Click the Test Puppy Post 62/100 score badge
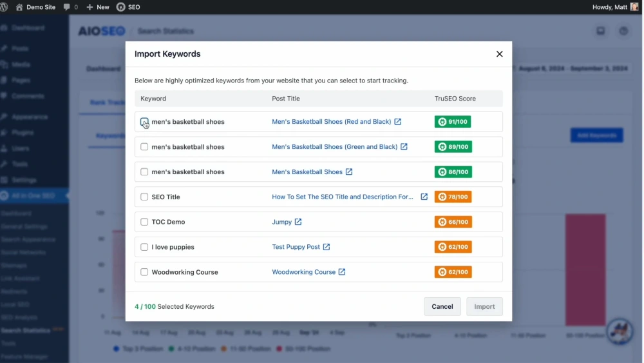The width and height of the screenshot is (644, 363). point(453,247)
